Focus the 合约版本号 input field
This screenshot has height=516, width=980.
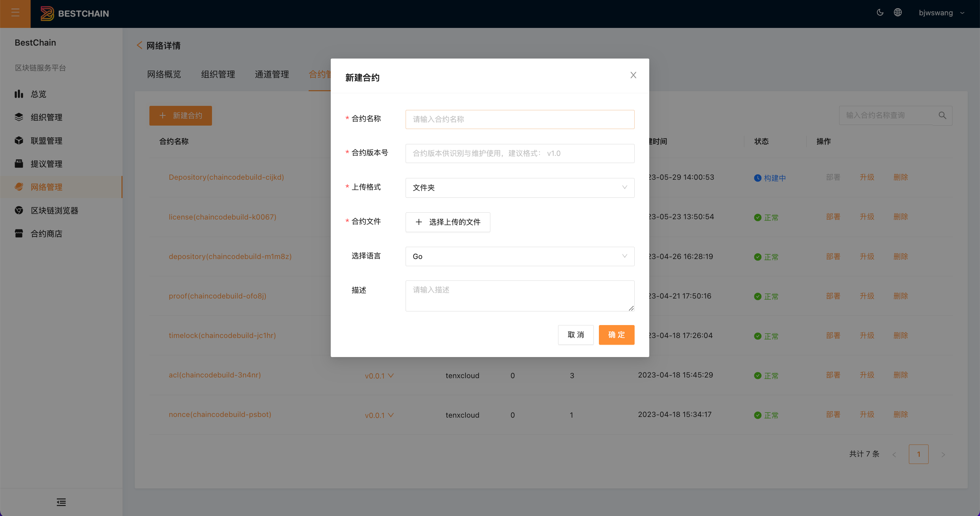520,154
